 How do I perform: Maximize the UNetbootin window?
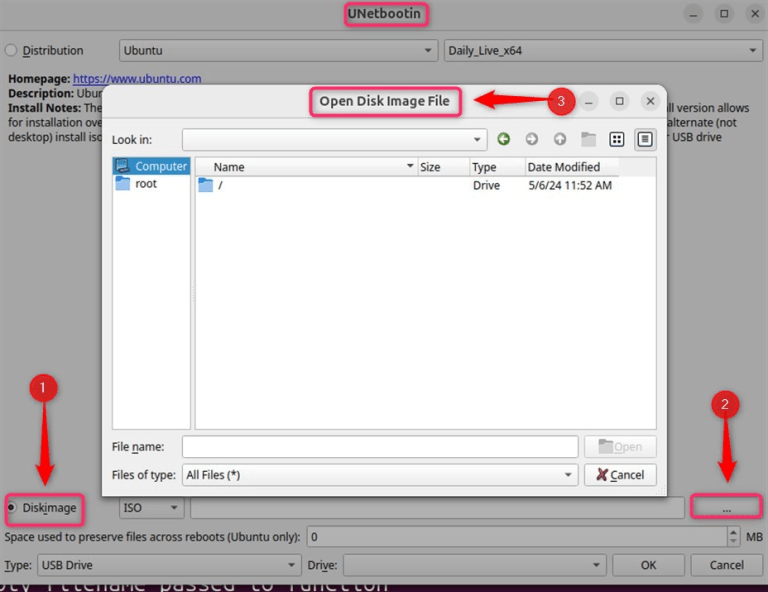point(724,14)
